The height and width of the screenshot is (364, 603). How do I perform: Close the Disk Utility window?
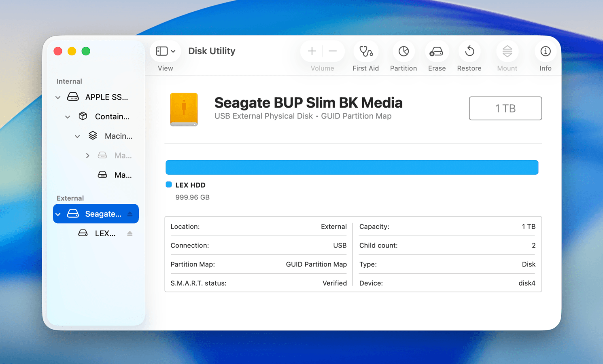(58, 51)
